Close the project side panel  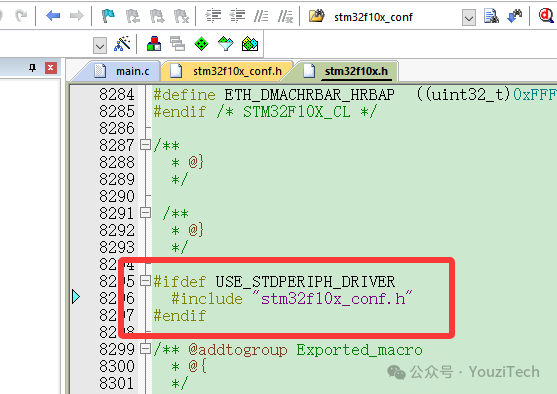(x=51, y=68)
